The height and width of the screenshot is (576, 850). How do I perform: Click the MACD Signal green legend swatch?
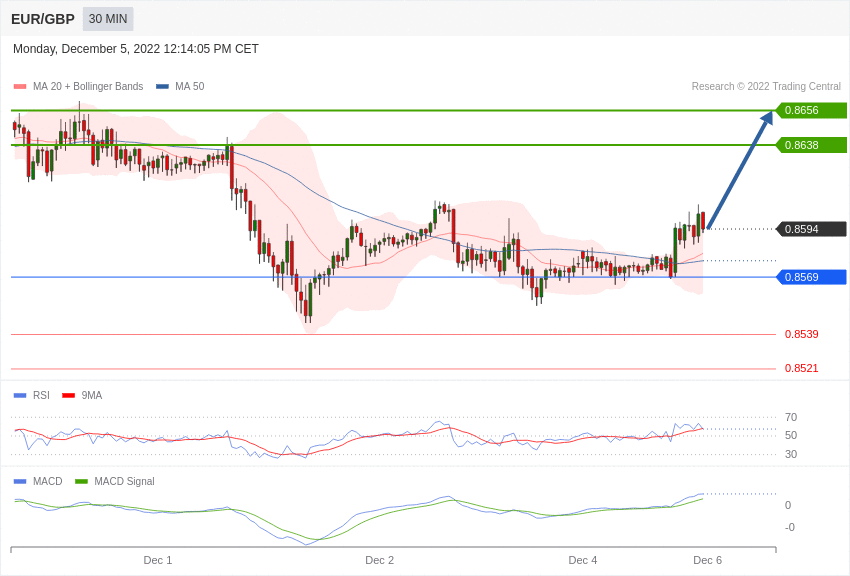point(81,481)
